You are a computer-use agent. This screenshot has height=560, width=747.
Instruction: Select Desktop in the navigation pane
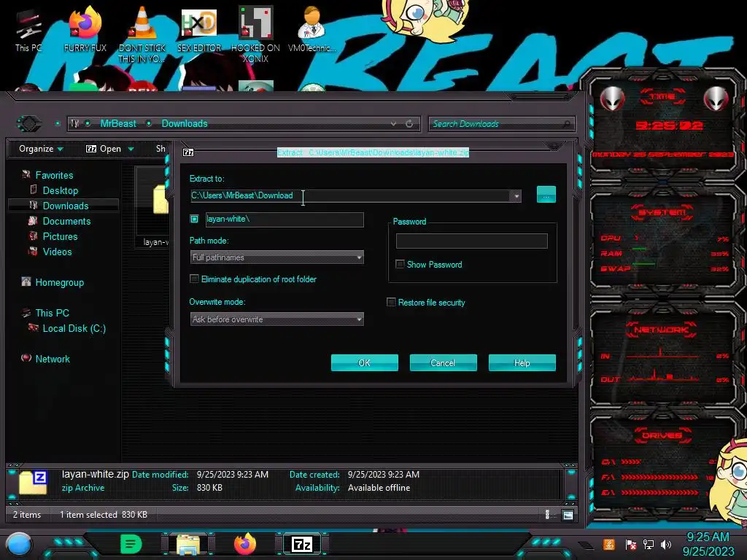pos(60,190)
